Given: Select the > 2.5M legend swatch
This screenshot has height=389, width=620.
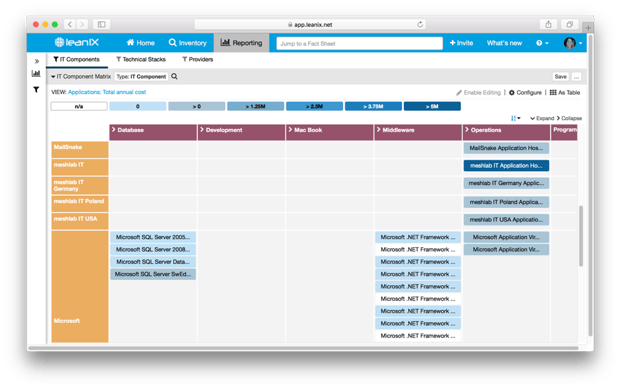Looking at the screenshot, I should coord(314,106).
